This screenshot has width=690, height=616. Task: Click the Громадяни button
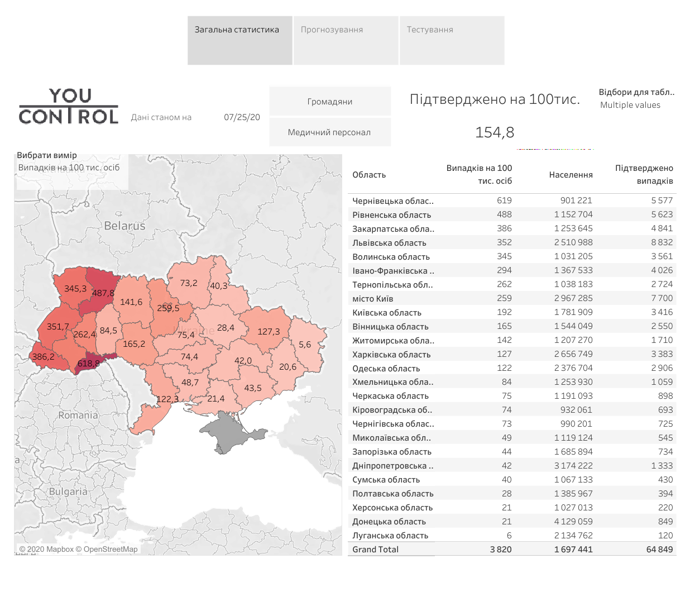pyautogui.click(x=330, y=101)
